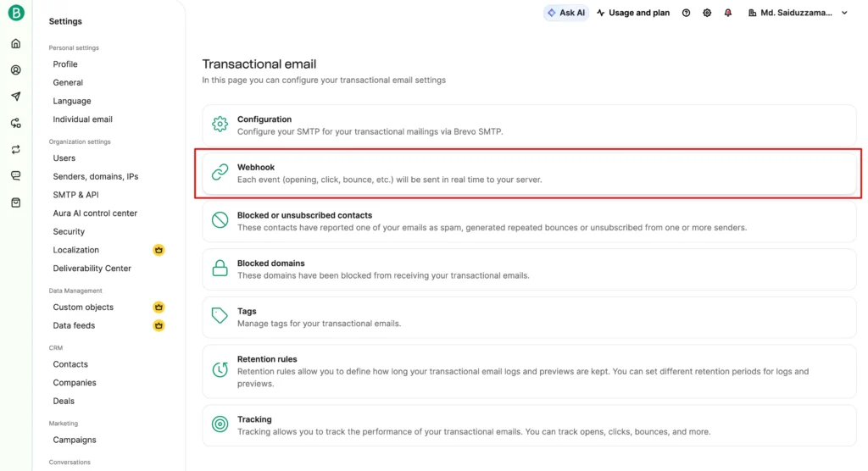The image size is (868, 471).
Task: Click the organization building icon
Action: point(753,13)
